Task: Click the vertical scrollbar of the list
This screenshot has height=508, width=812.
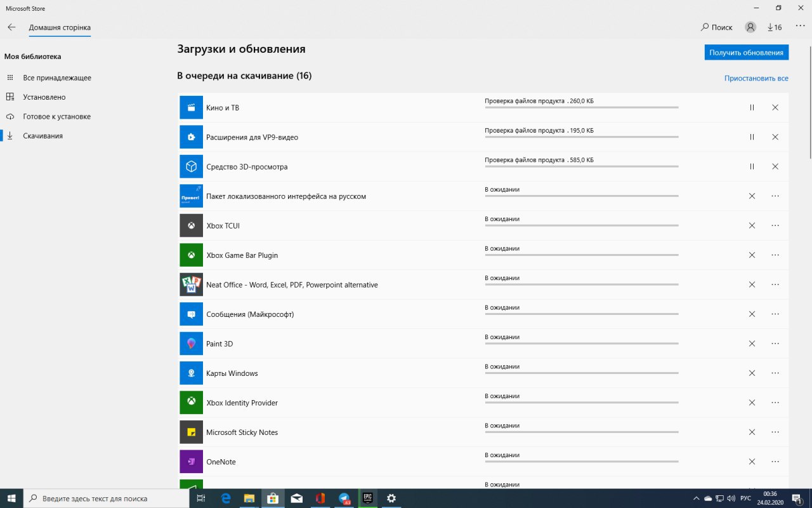Action: pos(809,101)
